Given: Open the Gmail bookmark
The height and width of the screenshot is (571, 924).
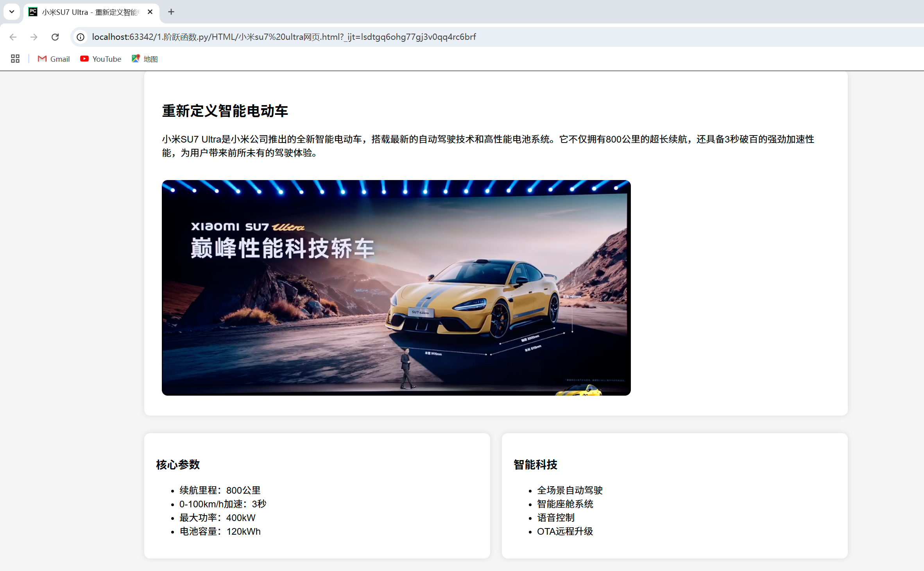Looking at the screenshot, I should tap(54, 59).
